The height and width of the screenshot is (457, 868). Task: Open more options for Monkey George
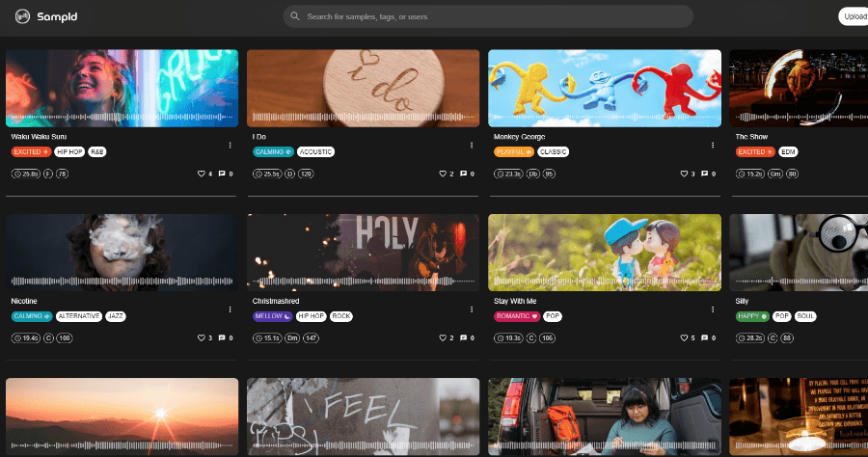713,145
